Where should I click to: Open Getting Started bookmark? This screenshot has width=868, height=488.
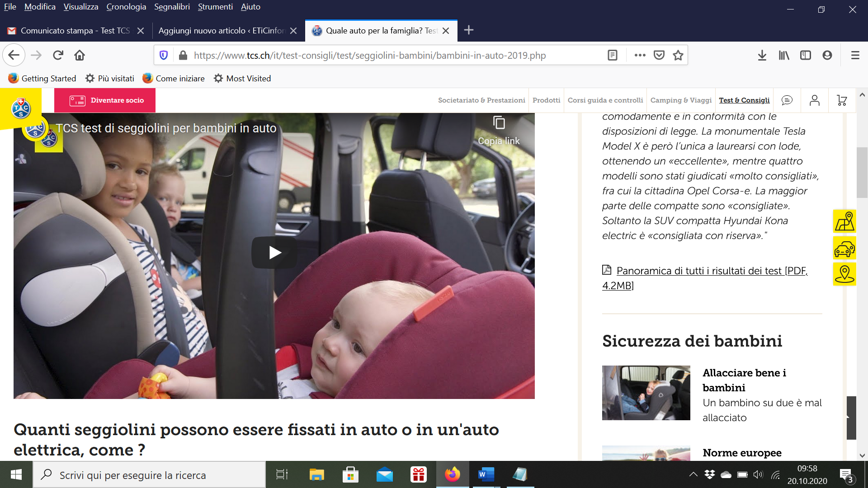[42, 78]
